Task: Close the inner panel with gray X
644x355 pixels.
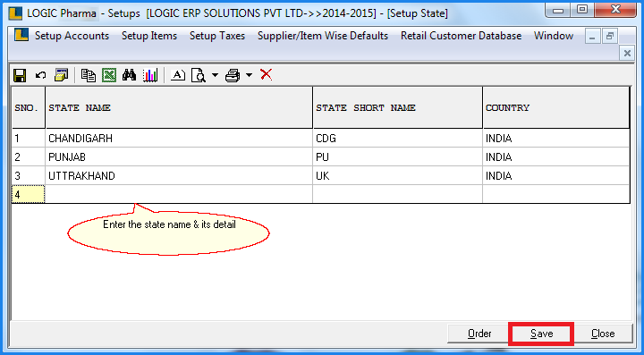Action: coord(627,53)
